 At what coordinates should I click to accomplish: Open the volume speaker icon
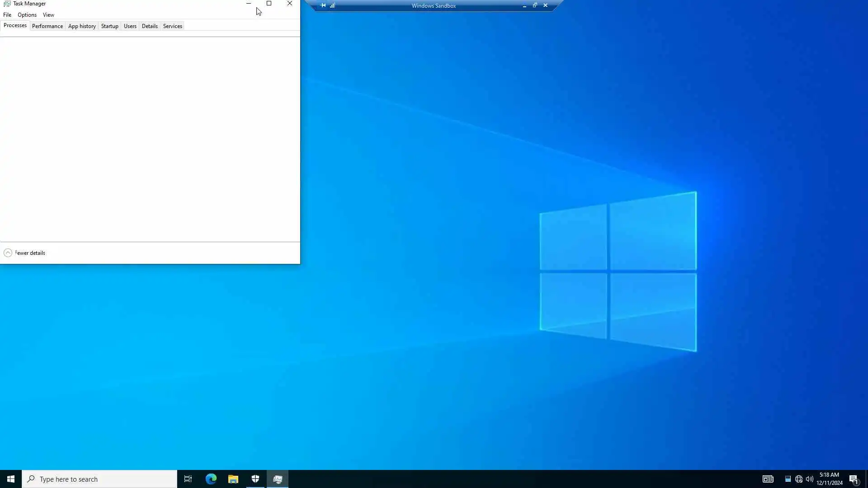810,479
